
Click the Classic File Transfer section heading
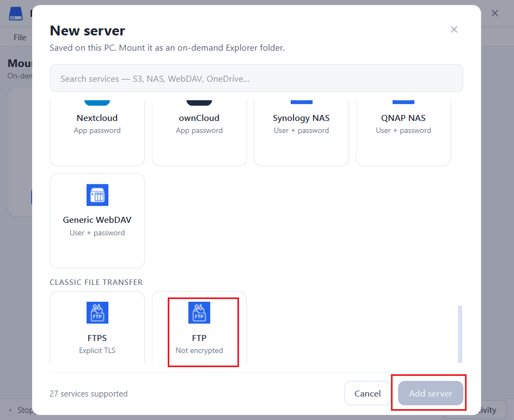(96, 282)
